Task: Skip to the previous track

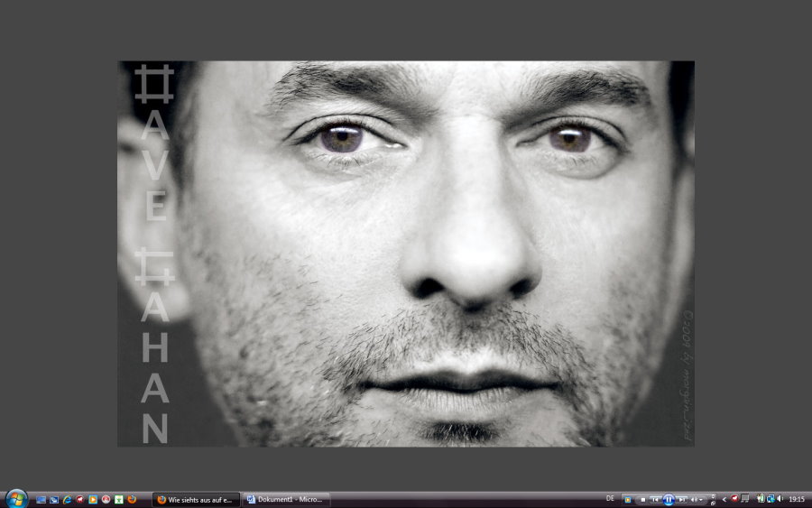Action: 656,499
